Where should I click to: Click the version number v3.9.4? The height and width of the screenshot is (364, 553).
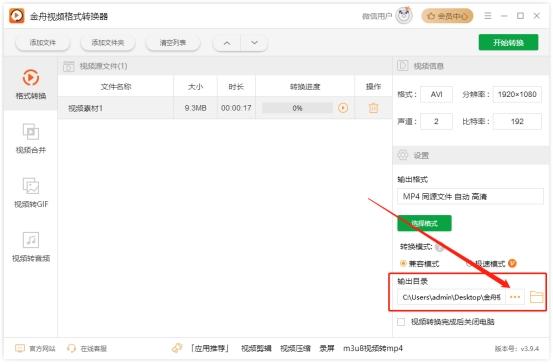click(x=517, y=349)
